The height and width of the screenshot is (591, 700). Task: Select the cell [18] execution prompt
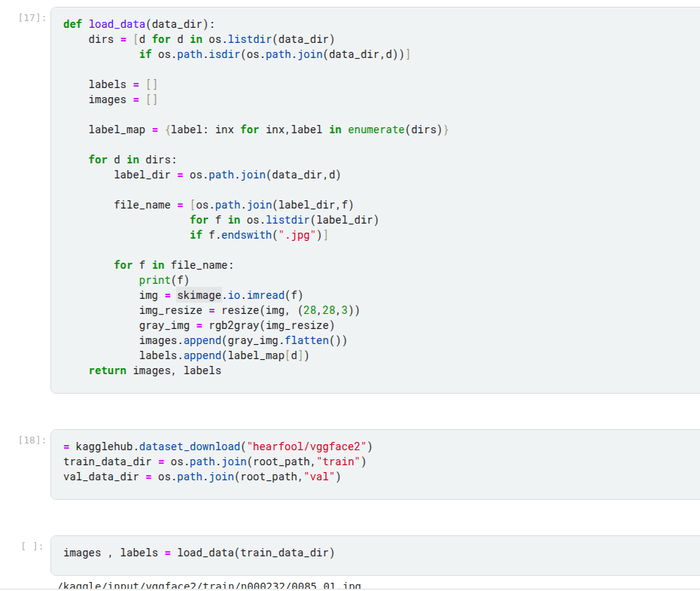click(32, 440)
